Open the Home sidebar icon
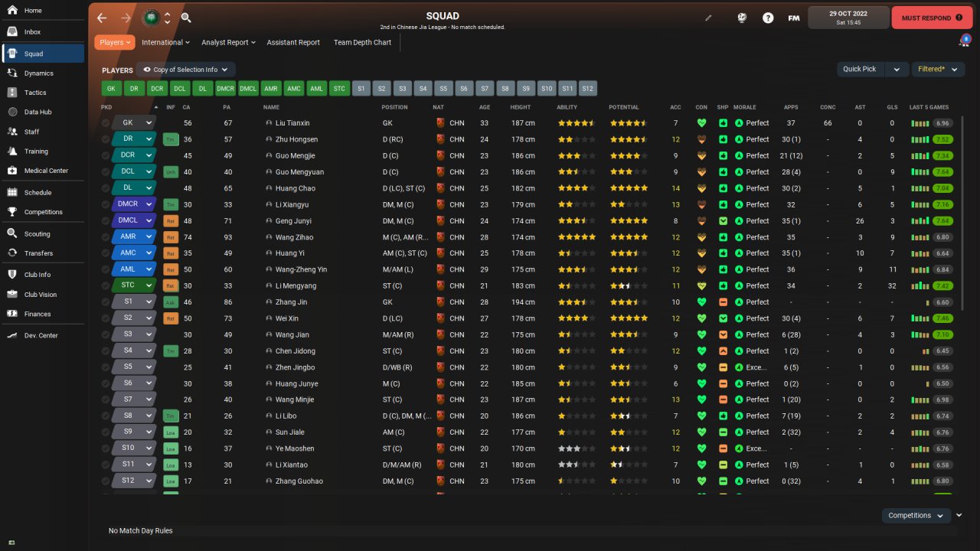 12,11
